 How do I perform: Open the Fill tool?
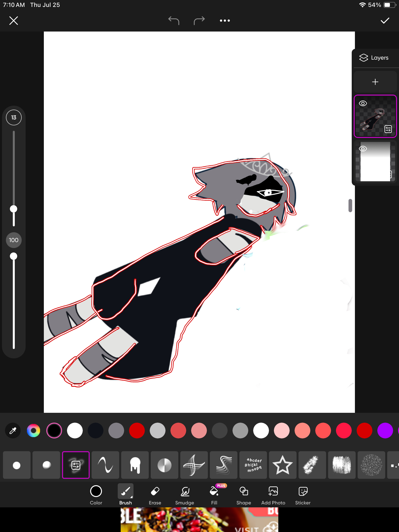214,495
